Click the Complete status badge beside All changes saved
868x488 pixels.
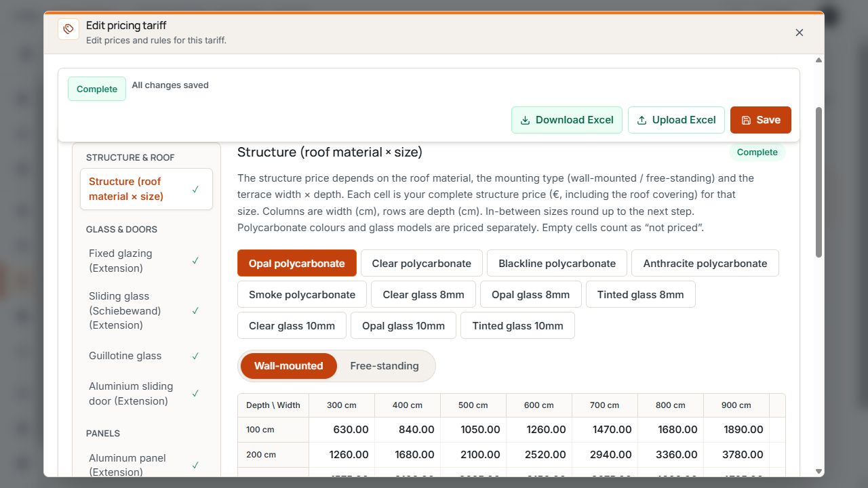97,89
